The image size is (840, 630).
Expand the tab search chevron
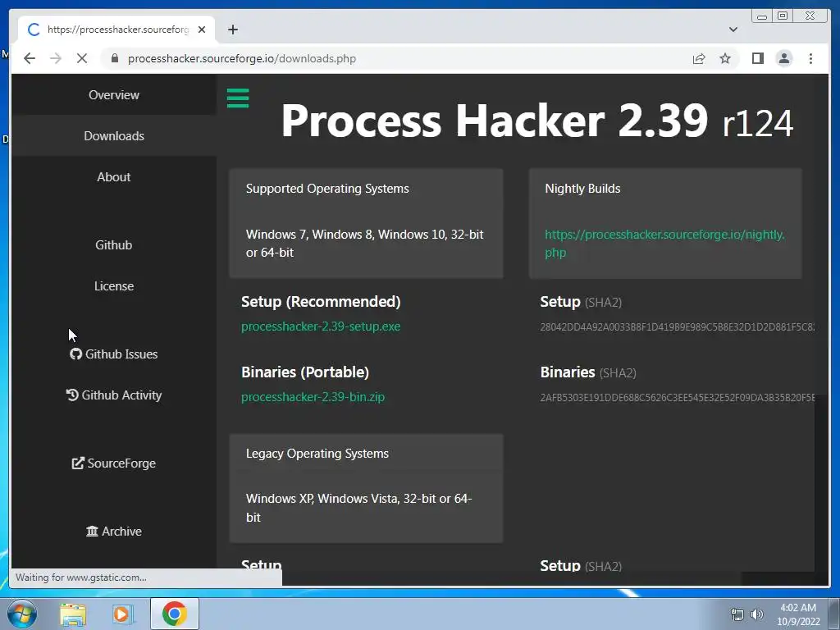733,30
